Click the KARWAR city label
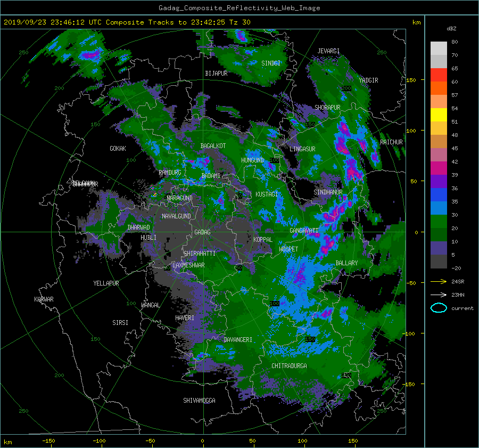This screenshot has height=448, width=479. tap(44, 299)
